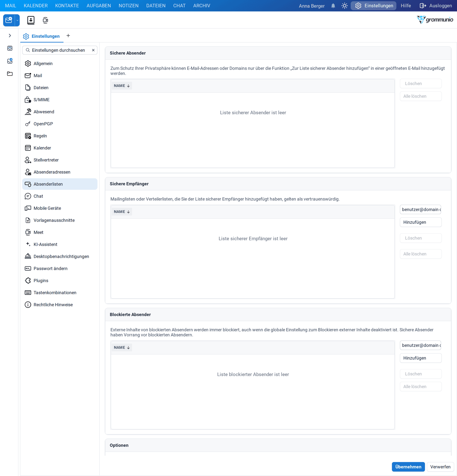Screen dimensions: 457x476
Task: Start a video meeting via camera icon
Action: [45, 20]
